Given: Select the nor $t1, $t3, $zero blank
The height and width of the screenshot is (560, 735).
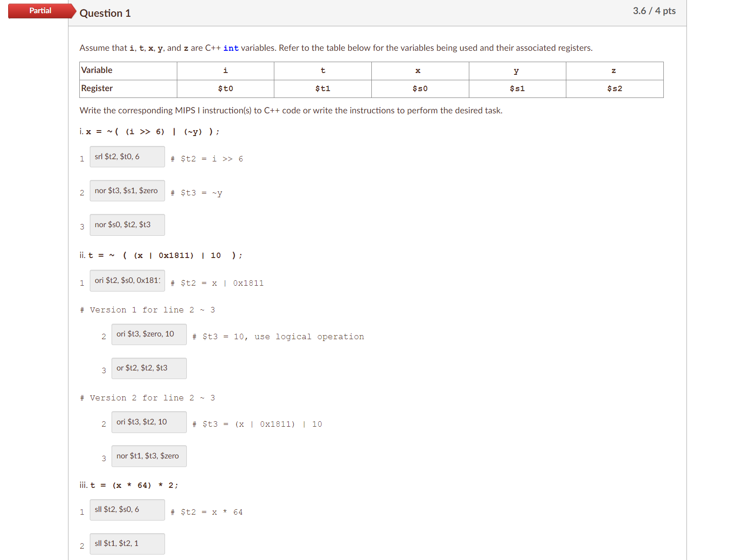Looking at the screenshot, I should [149, 456].
